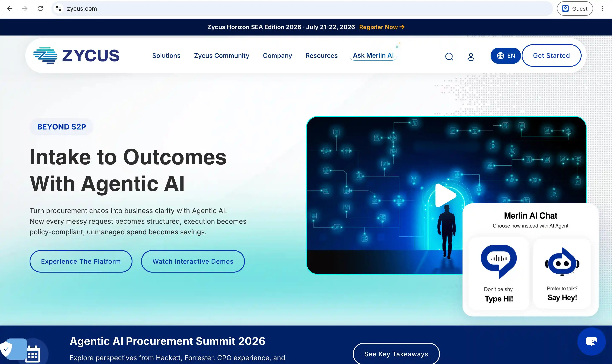This screenshot has height=364, width=612.
Task: Click the browser forward arrow
Action: (x=25, y=9)
